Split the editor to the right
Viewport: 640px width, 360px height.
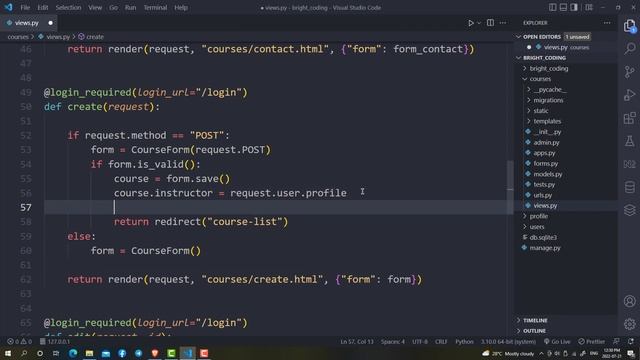[490, 23]
